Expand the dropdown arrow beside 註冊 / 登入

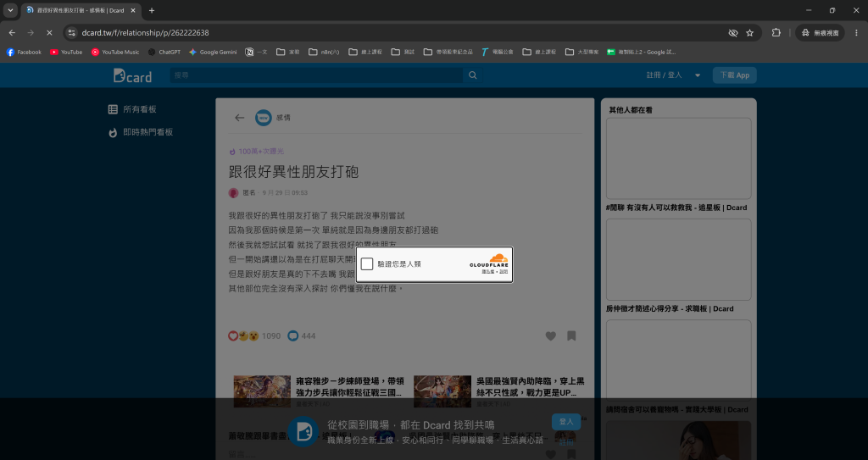(698, 75)
